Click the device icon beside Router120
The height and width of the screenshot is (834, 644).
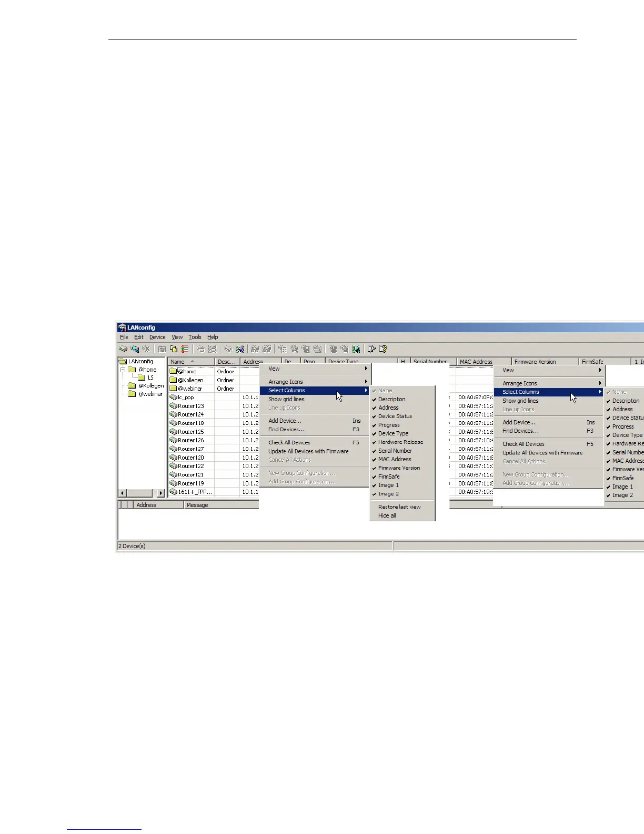click(174, 458)
